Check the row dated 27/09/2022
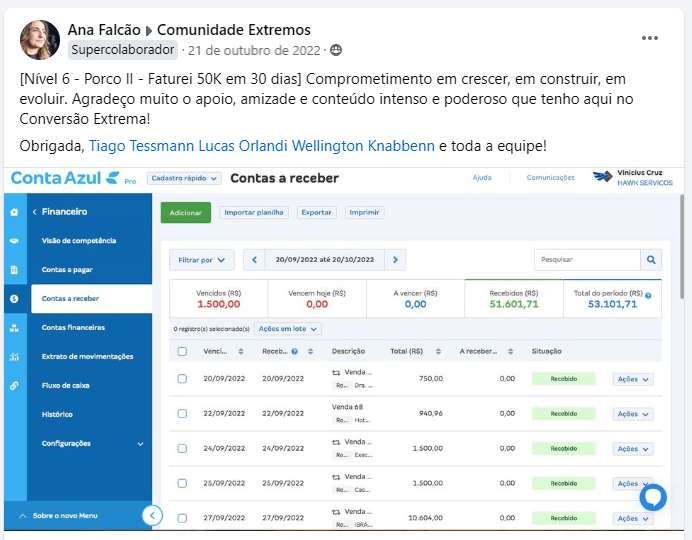 (182, 518)
